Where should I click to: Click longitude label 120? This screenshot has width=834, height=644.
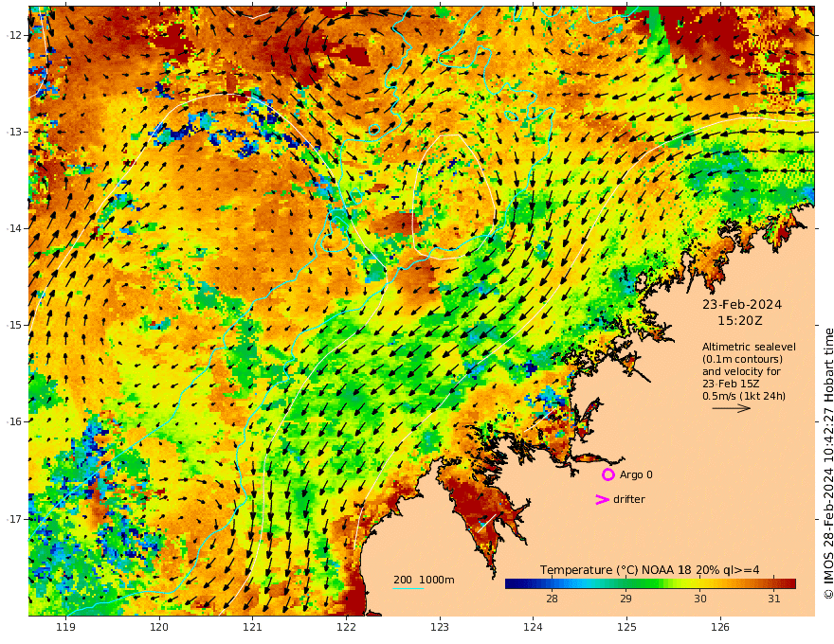(x=159, y=627)
